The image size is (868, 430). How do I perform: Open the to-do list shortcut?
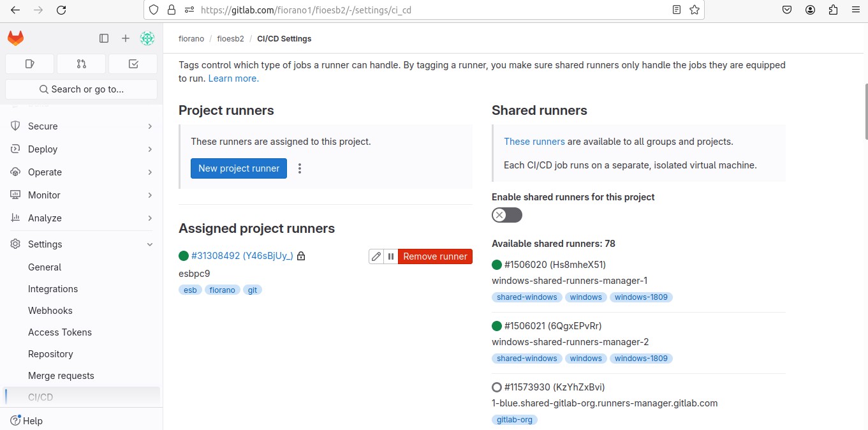[133, 64]
